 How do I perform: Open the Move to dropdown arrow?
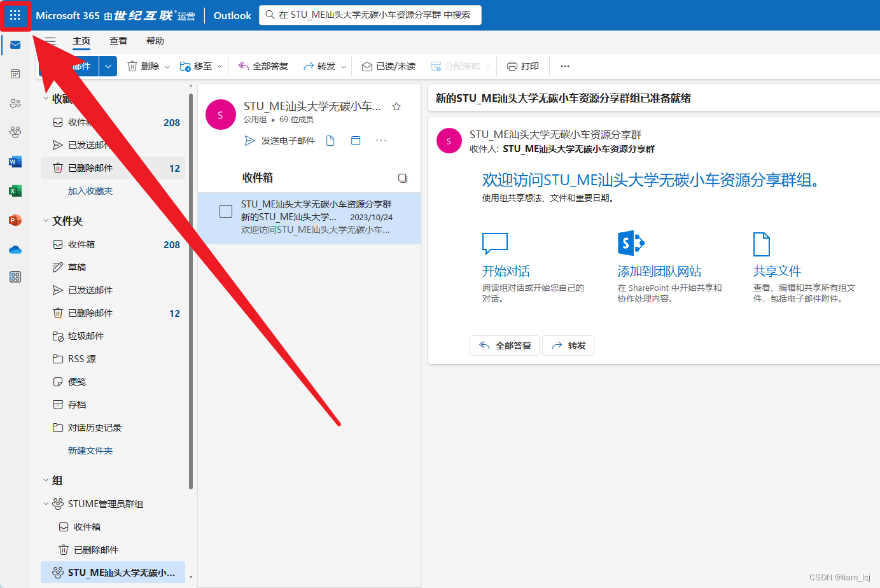[x=220, y=66]
